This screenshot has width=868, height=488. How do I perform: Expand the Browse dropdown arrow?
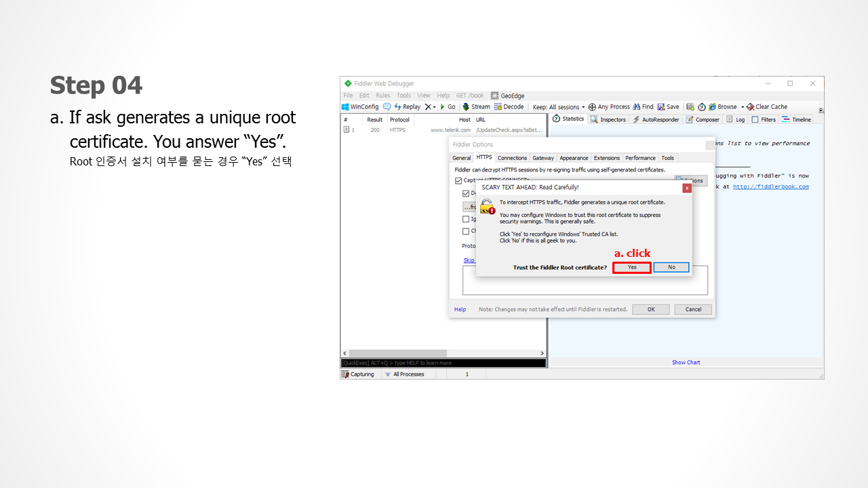[x=743, y=107]
